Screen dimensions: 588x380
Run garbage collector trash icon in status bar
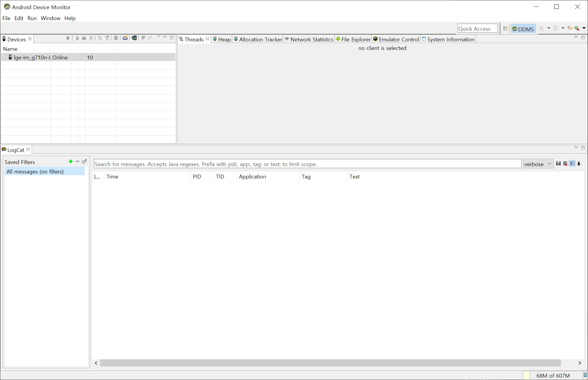(x=585, y=375)
